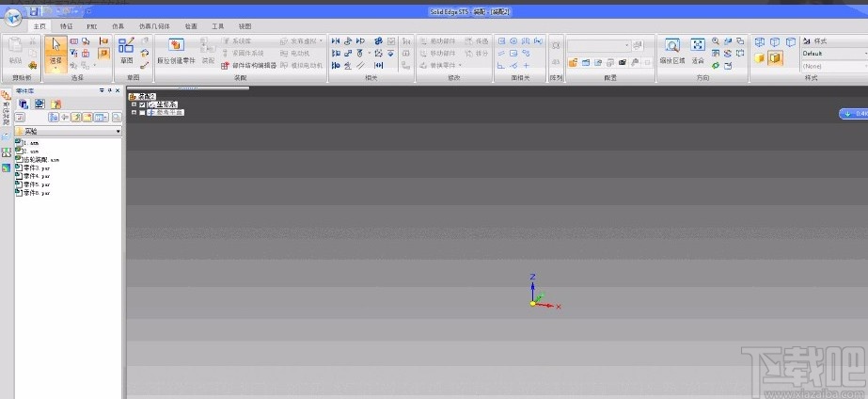Open the 视图 ribbon tab
This screenshot has height=399, width=868.
click(x=245, y=26)
